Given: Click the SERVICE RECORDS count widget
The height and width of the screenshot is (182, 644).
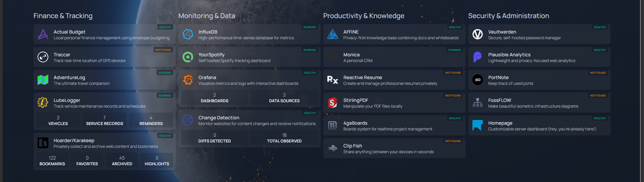Looking at the screenshot, I should tap(105, 120).
